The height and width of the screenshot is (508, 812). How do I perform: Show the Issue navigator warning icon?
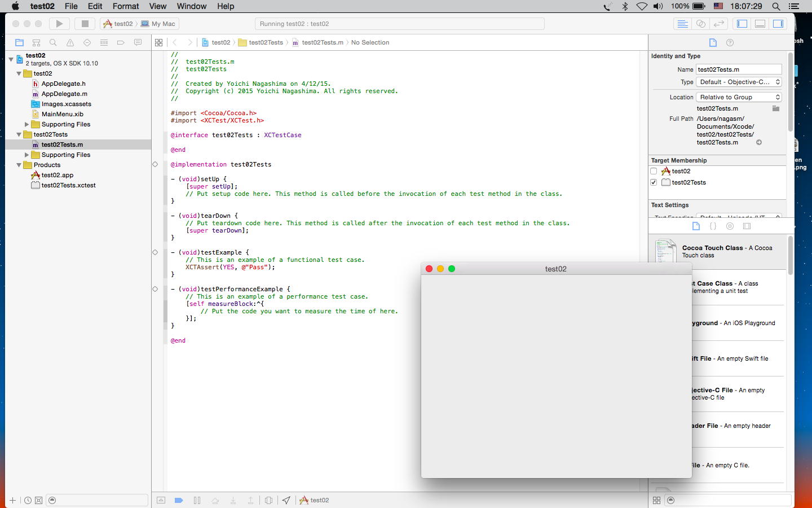tap(70, 42)
